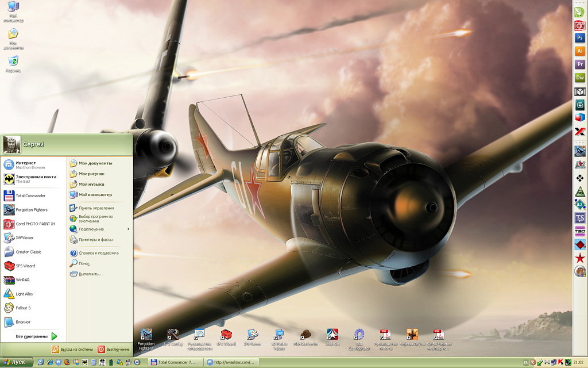The height and width of the screenshot is (368, 588).
Task: Switch to Total Commander taskbar button
Action: pyautogui.click(x=174, y=362)
